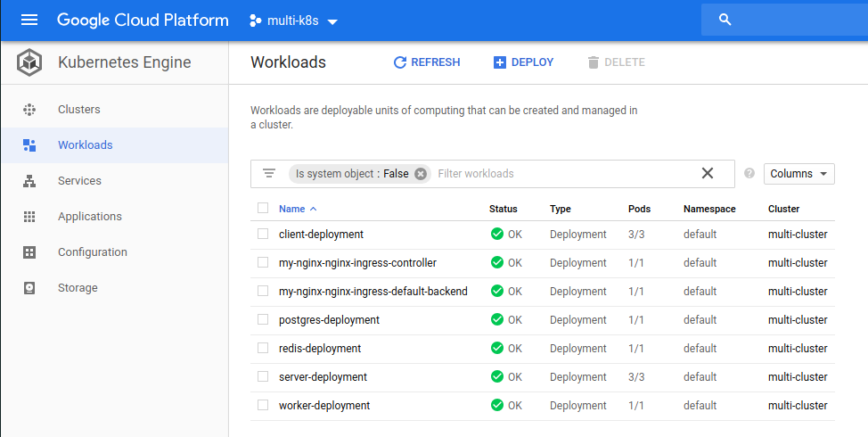Screen dimensions: 868x437
Task: Open my-nginx-nginx-ingress-controller workload details
Action: coord(357,263)
